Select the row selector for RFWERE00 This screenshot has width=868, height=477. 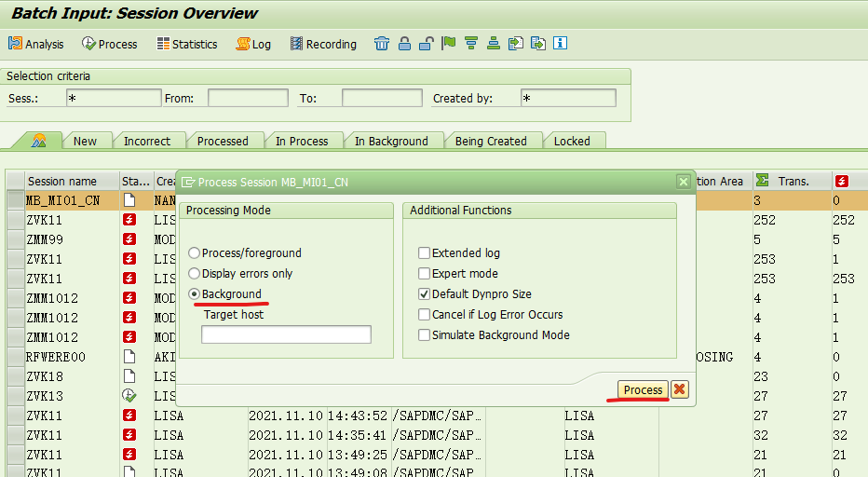[16, 357]
